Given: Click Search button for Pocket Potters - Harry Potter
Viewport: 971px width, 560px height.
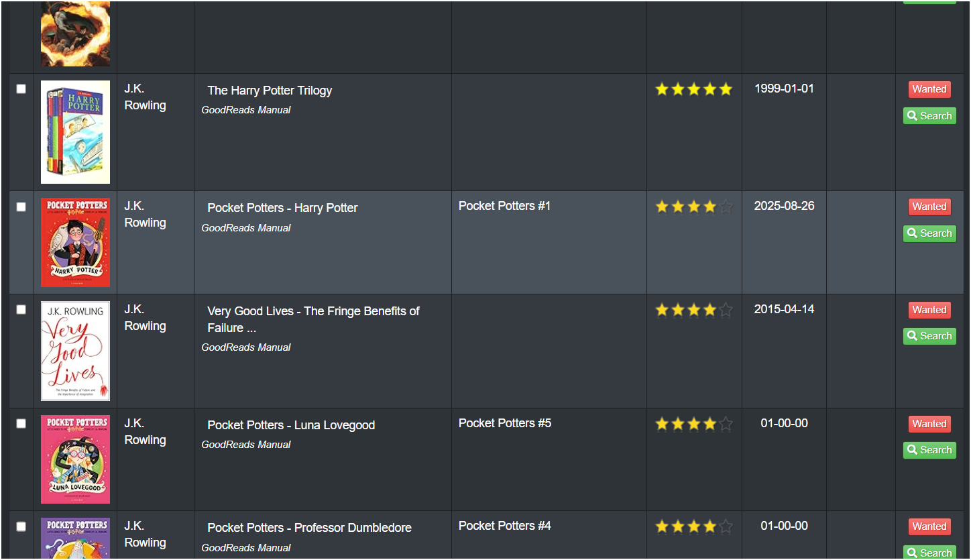Looking at the screenshot, I should point(929,233).
